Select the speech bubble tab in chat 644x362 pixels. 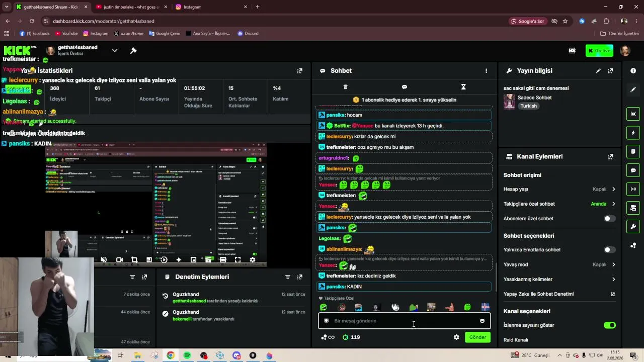click(404, 87)
